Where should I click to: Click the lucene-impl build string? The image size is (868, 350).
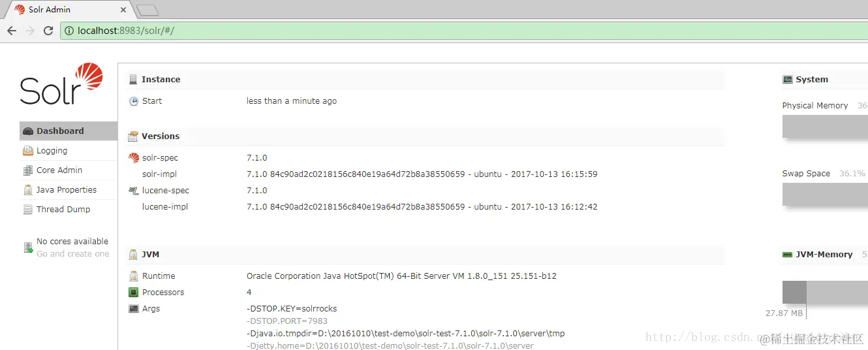(422, 207)
